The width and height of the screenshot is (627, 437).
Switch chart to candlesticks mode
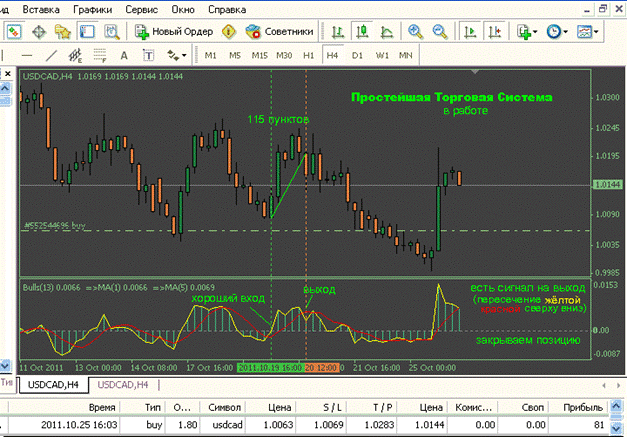[362, 32]
